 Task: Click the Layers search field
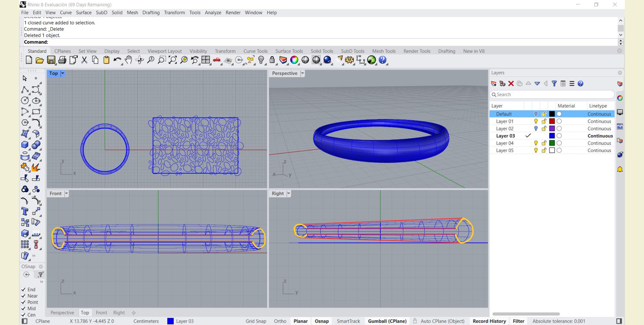[552, 94]
